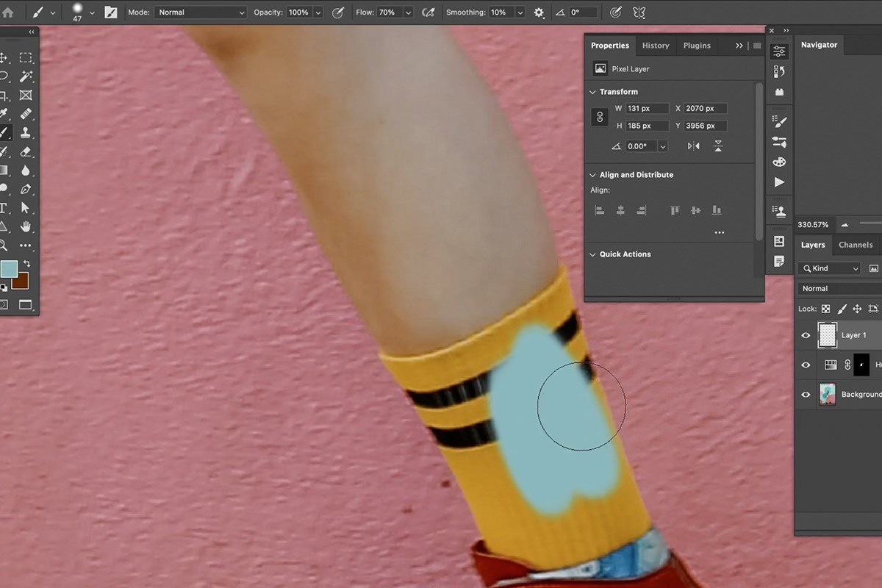Select the Hand tool

pyautogui.click(x=26, y=226)
